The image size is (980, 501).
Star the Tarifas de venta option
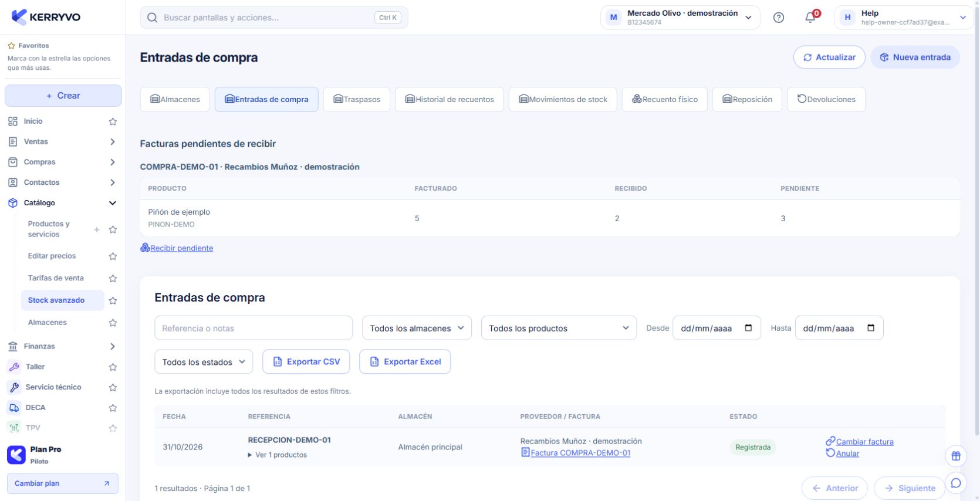click(x=113, y=279)
